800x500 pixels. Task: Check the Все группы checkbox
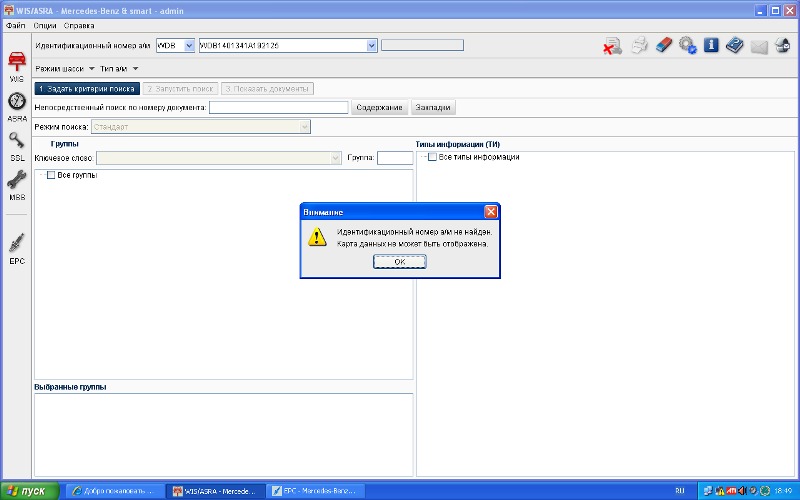click(51, 175)
